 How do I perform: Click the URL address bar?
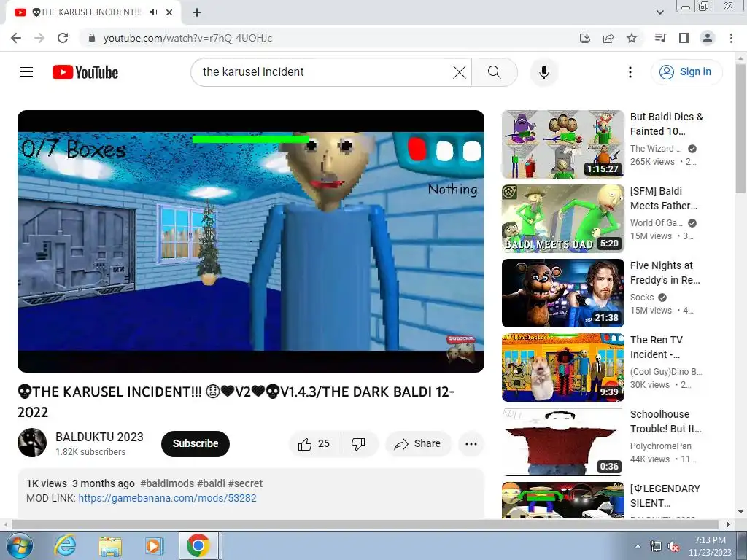329,38
